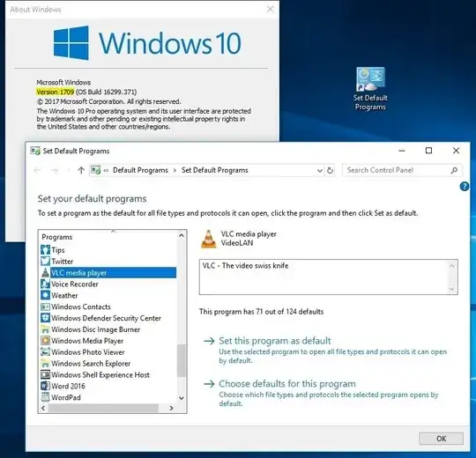Viewport: 476px width, 458px height.
Task: Open breadcrumb arrow after Default Programs
Action: coord(175,171)
